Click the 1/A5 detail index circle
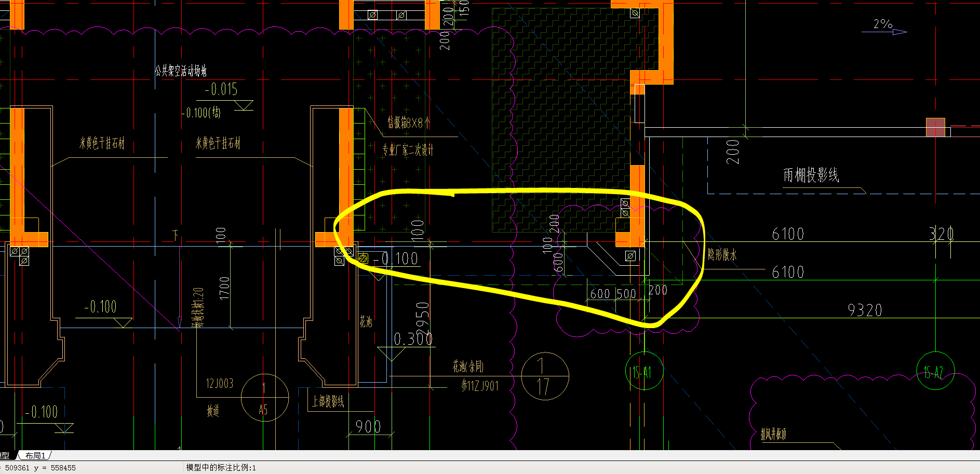The image size is (980, 474). [265, 397]
